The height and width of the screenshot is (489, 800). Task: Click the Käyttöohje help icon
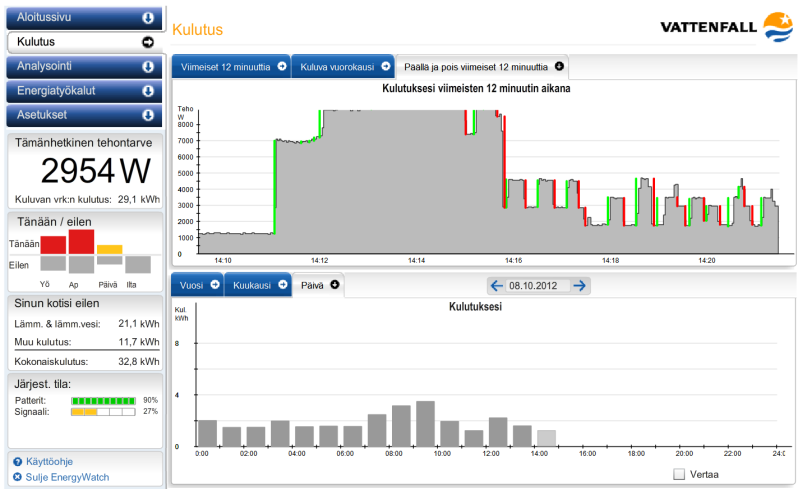tap(17, 462)
